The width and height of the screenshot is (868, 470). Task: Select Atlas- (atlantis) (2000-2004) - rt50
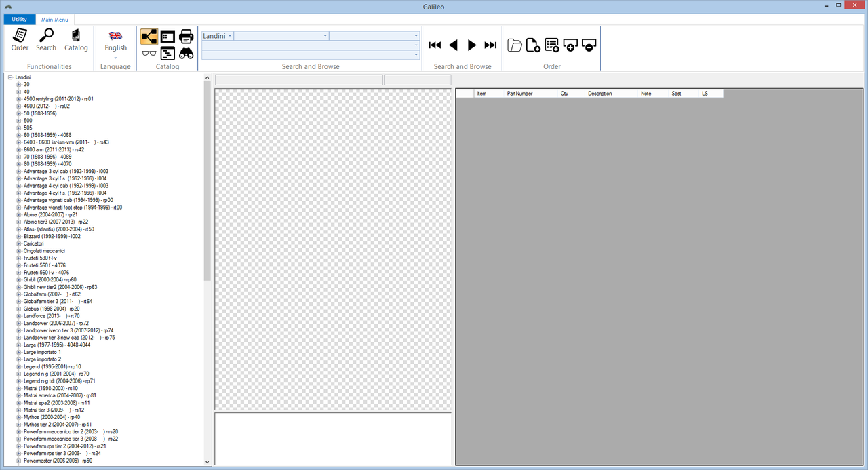59,229
